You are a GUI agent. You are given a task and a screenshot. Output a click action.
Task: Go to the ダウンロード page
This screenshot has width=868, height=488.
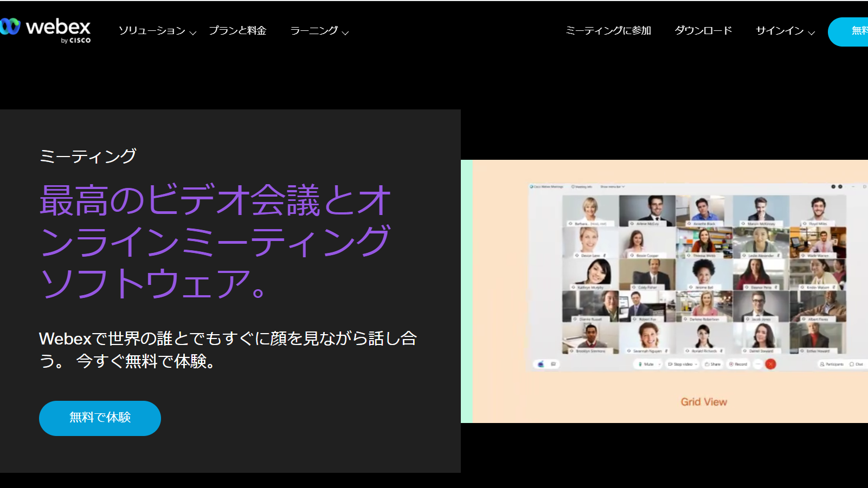click(x=703, y=31)
